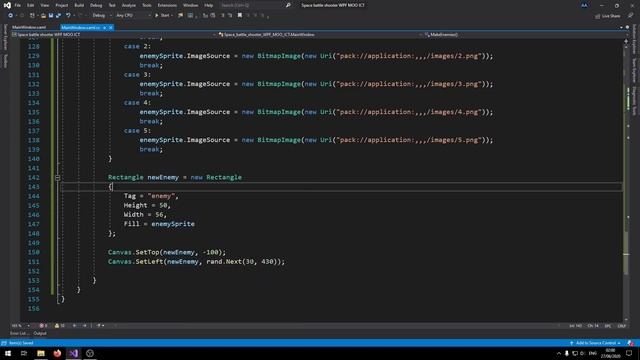640x360 pixels.
Task: Open the Edit menu
Action: coord(31,5)
